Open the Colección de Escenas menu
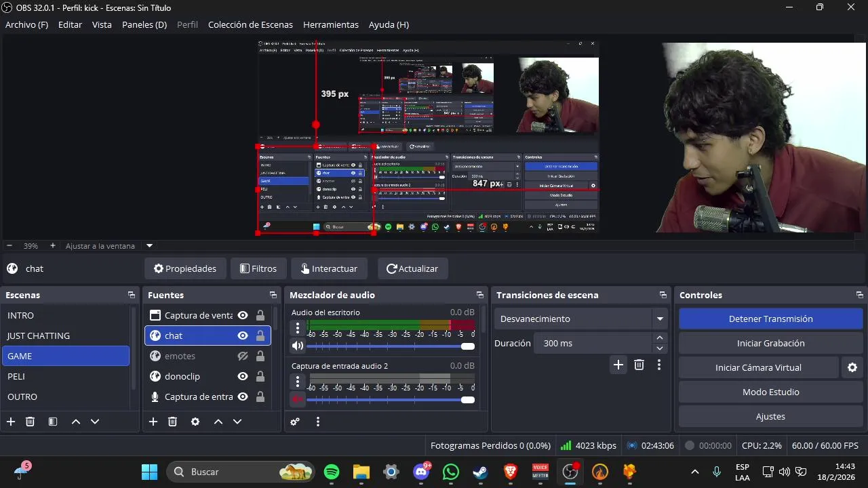 250,24
